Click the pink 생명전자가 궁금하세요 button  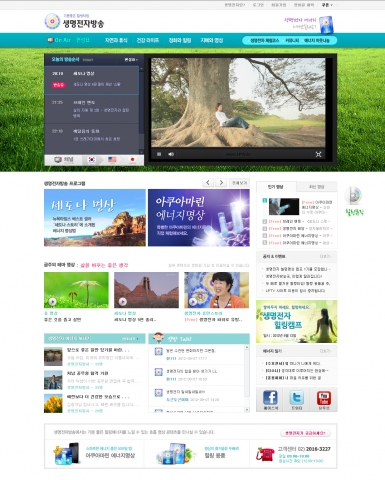tap(305, 433)
